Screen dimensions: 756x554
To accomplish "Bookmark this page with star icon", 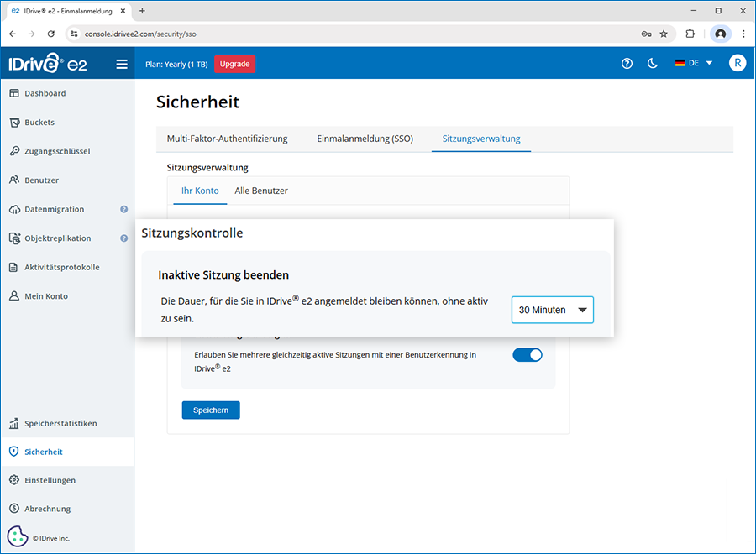I will pos(664,34).
